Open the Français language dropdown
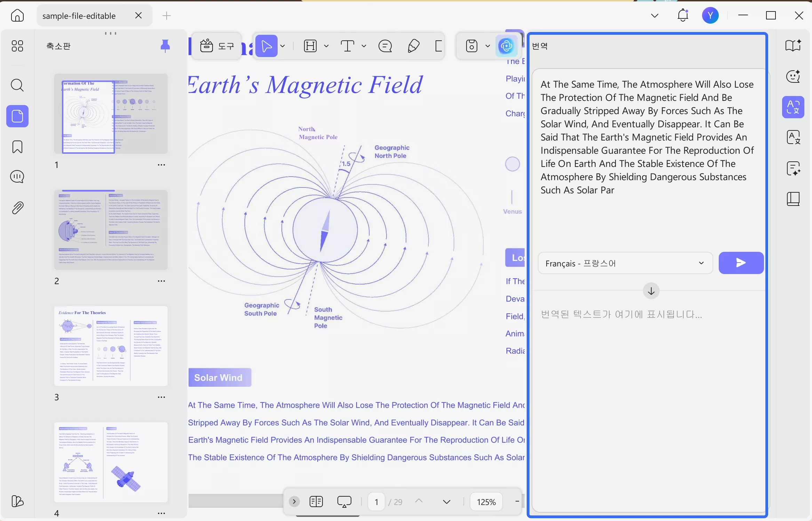The image size is (812, 521). click(625, 263)
